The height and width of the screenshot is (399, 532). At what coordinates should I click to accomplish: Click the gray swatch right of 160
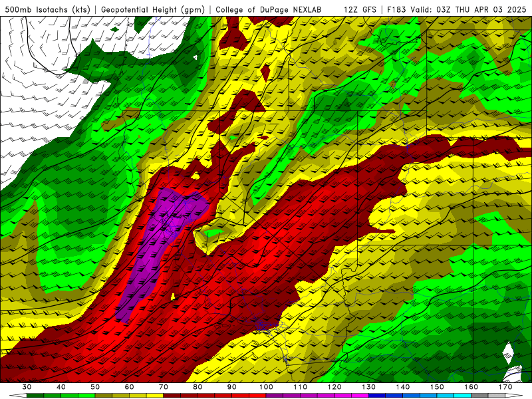point(480,396)
